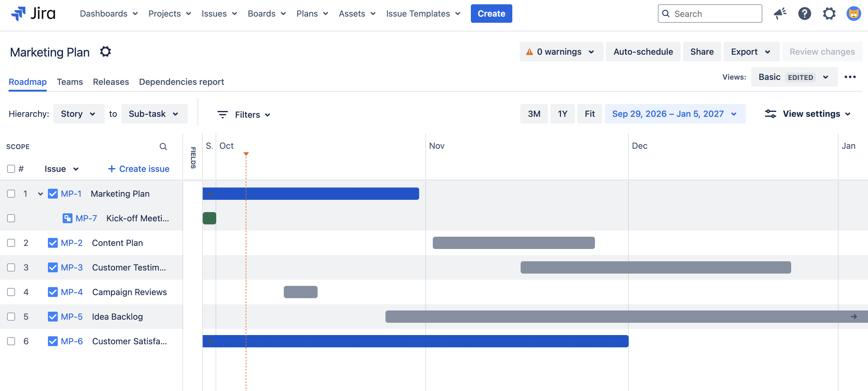Click the blue Create button
868x391 pixels.
491,14
